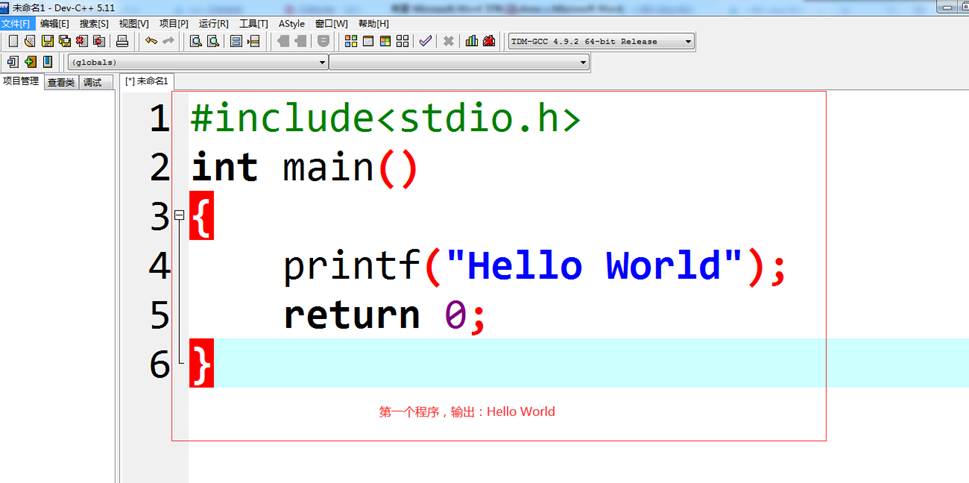Open the 编辑[E] menu
The image size is (969, 483).
[54, 23]
